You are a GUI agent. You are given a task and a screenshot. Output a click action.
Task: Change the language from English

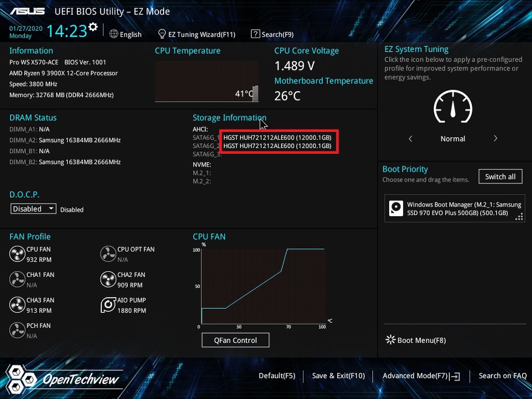[x=125, y=34]
